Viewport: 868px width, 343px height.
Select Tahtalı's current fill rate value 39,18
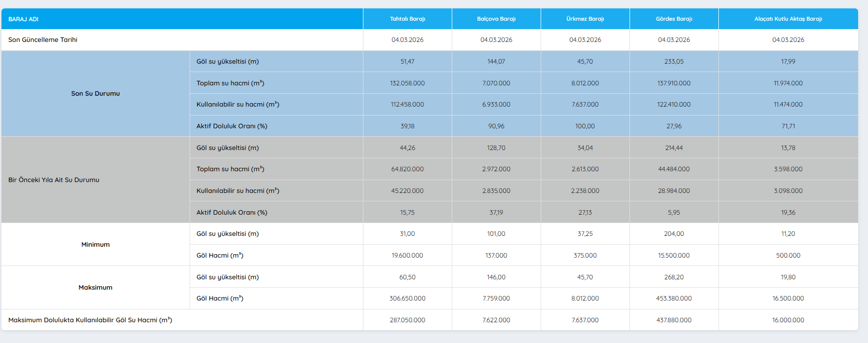(x=407, y=126)
